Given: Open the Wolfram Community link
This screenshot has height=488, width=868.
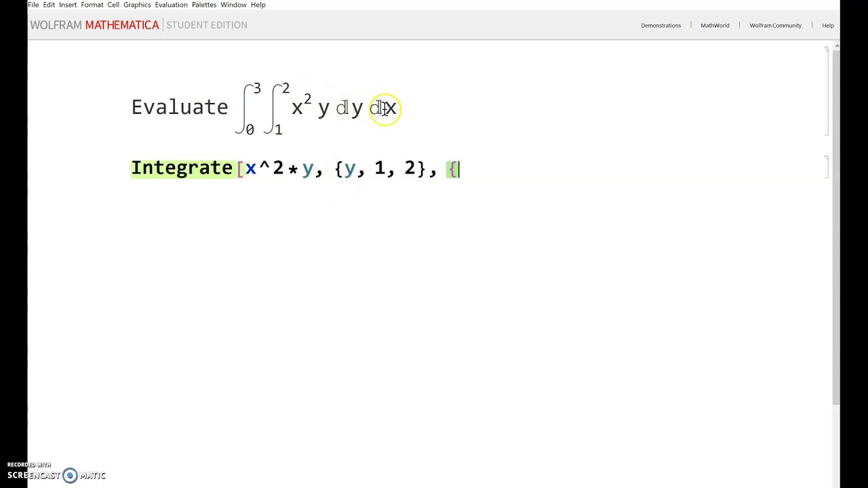Looking at the screenshot, I should (x=775, y=26).
